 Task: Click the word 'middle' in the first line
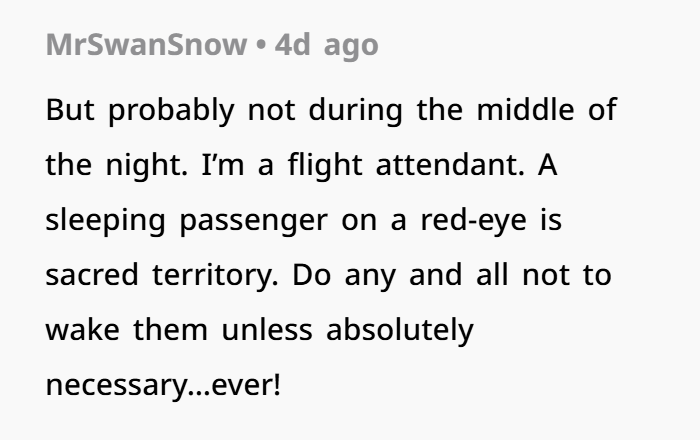click(x=525, y=109)
